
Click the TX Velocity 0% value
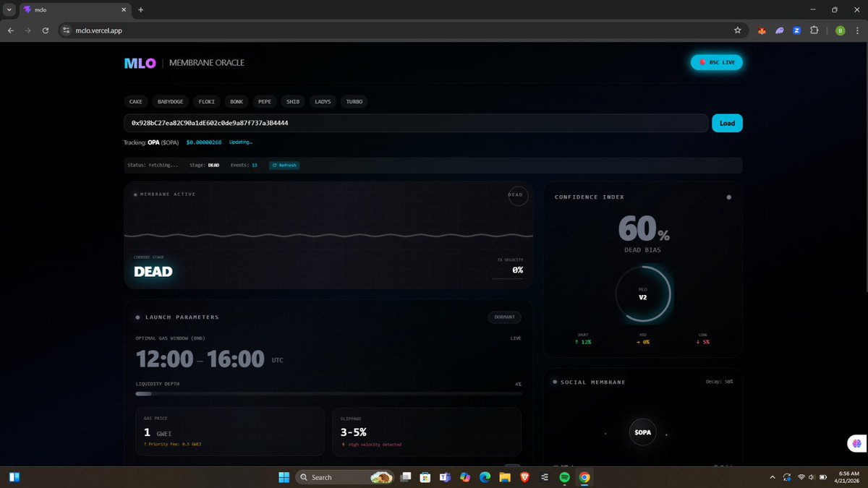(x=517, y=270)
